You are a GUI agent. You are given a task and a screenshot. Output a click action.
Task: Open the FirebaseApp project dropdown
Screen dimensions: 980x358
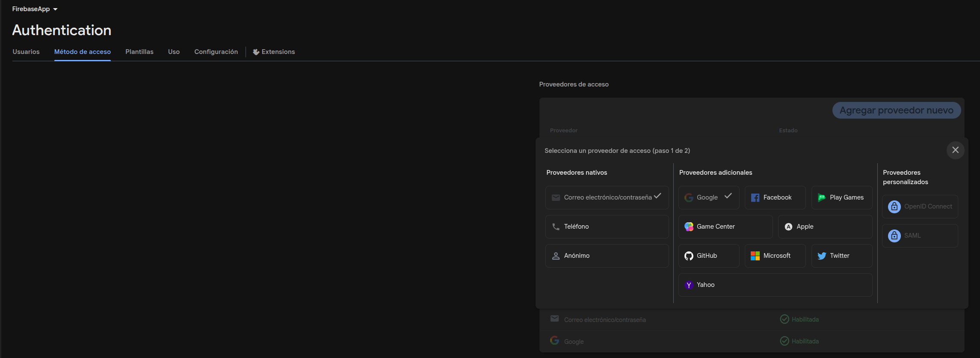[x=35, y=9]
